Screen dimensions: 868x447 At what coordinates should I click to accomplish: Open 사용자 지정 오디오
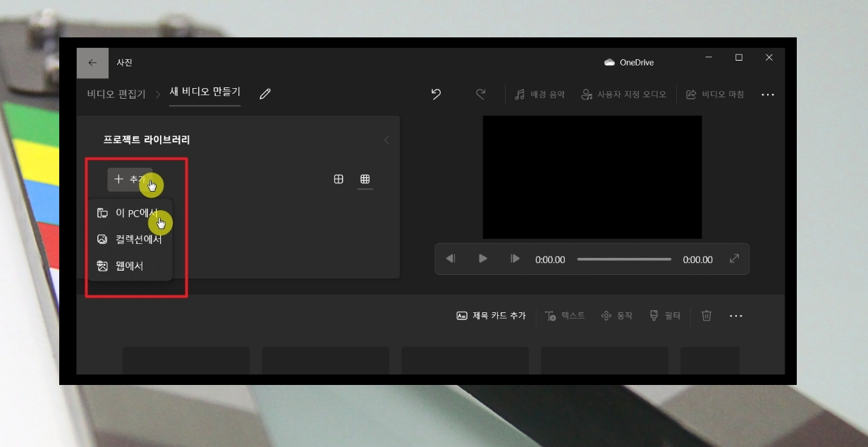(623, 94)
